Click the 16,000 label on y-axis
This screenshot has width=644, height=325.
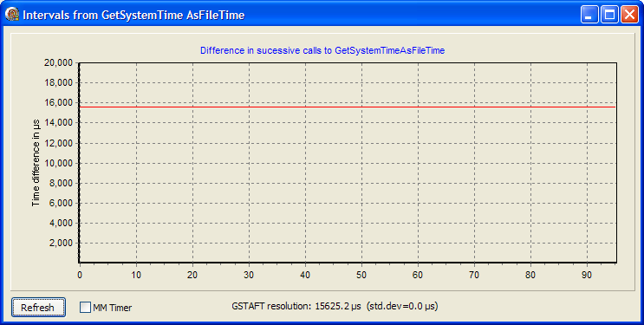click(58, 102)
